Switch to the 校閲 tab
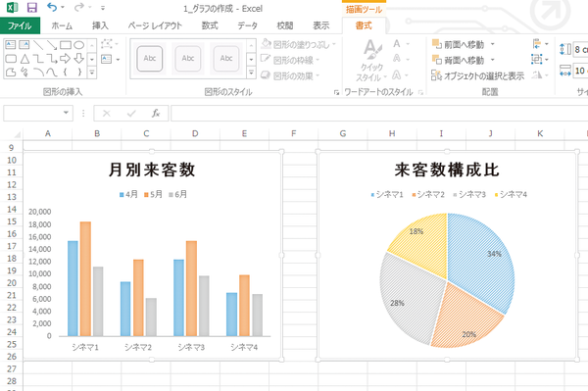 [x=284, y=25]
